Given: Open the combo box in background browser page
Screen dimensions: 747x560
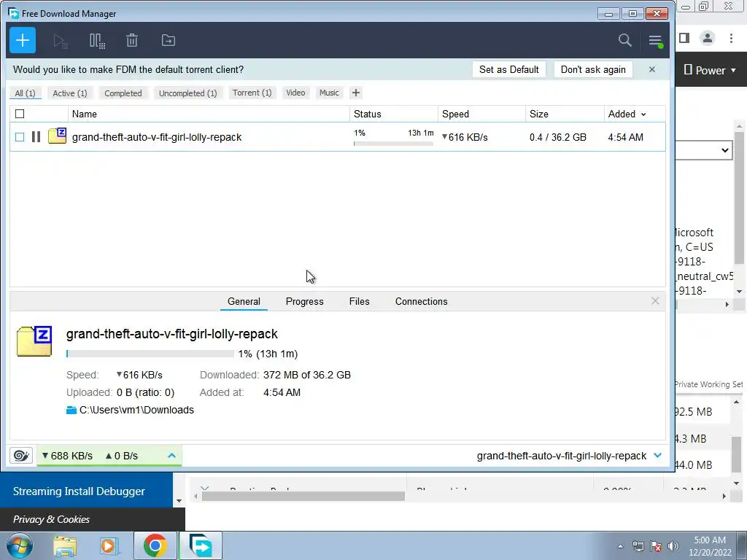Looking at the screenshot, I should [x=704, y=150].
